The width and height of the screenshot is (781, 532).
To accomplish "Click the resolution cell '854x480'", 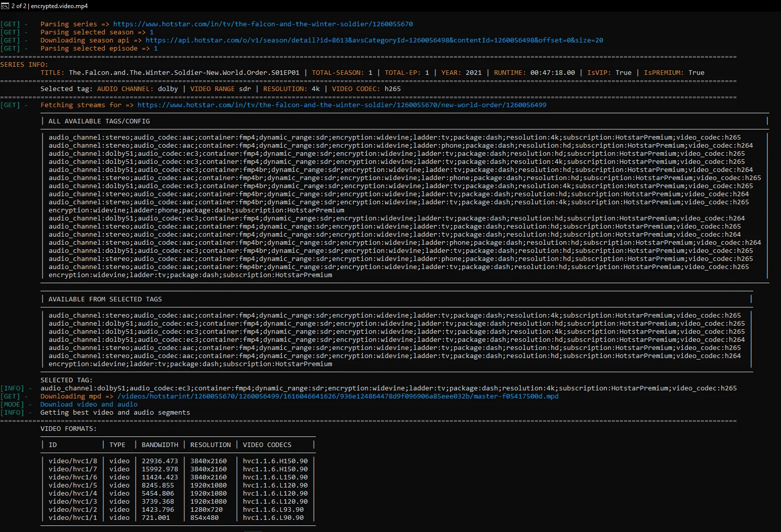I will click(204, 518).
